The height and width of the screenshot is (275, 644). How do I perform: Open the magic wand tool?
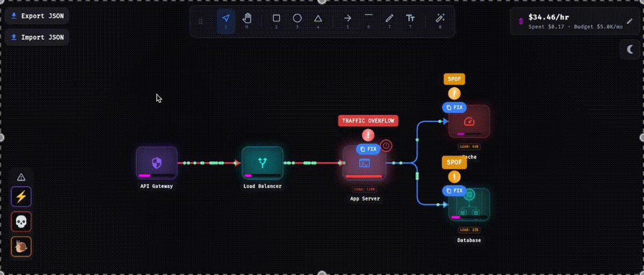(x=440, y=21)
